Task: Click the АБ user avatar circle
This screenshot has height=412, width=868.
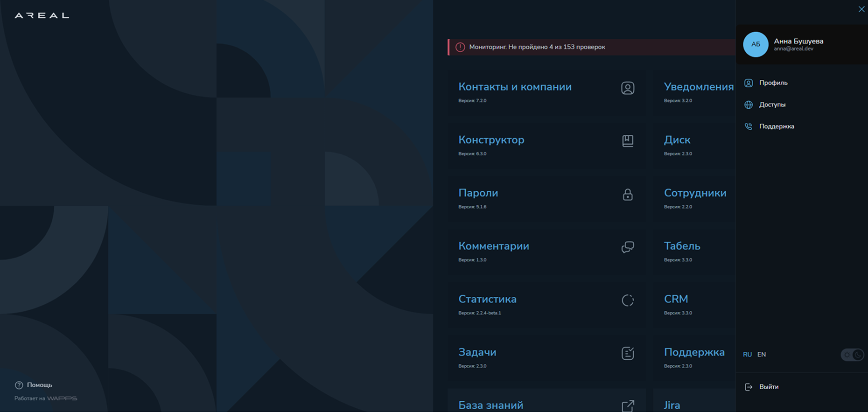Action: click(x=756, y=44)
